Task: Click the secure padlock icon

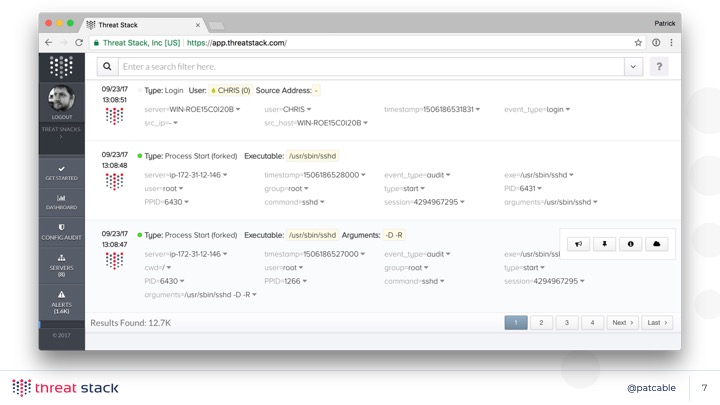Action: [x=96, y=43]
